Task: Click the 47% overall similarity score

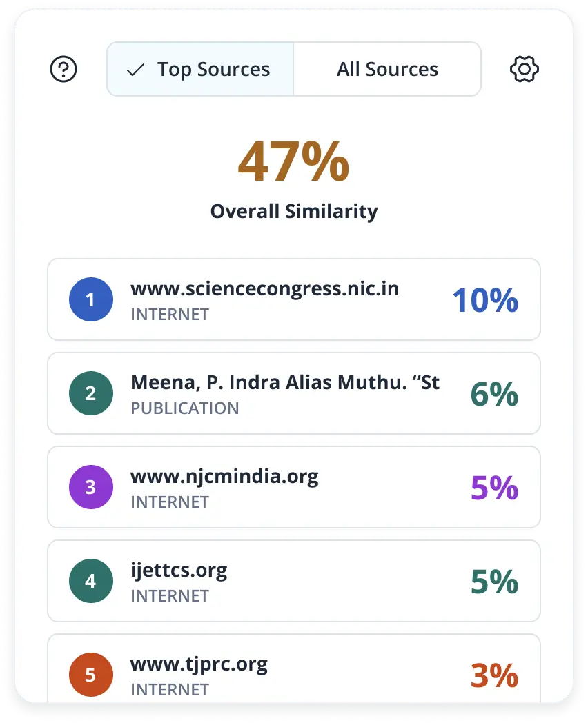Action: [293, 161]
